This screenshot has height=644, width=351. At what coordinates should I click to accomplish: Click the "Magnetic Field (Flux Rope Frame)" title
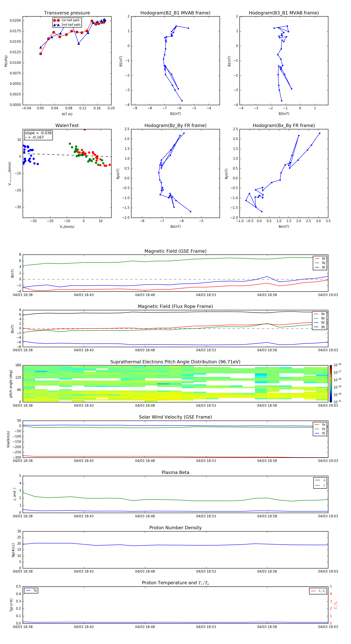tap(175, 307)
